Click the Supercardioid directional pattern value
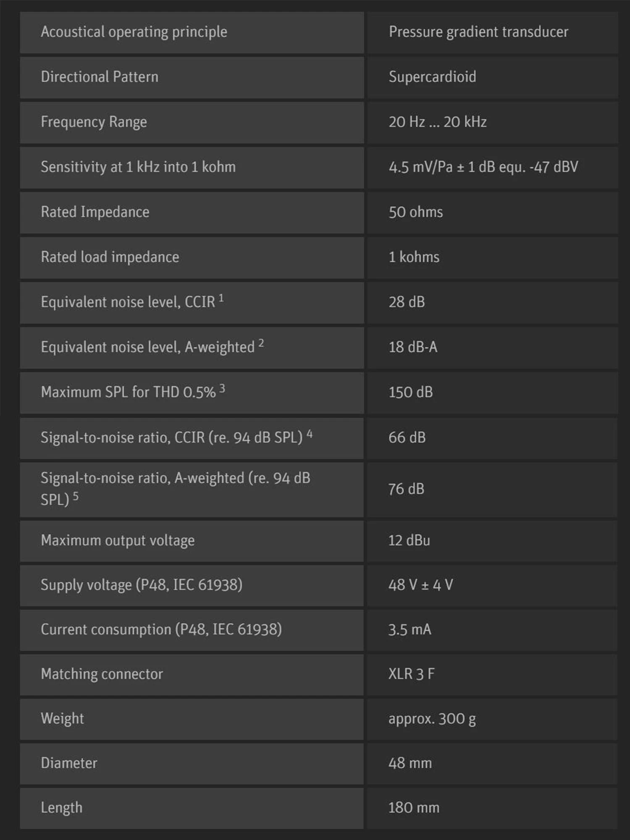Image resolution: width=630 pixels, height=840 pixels. coord(432,77)
